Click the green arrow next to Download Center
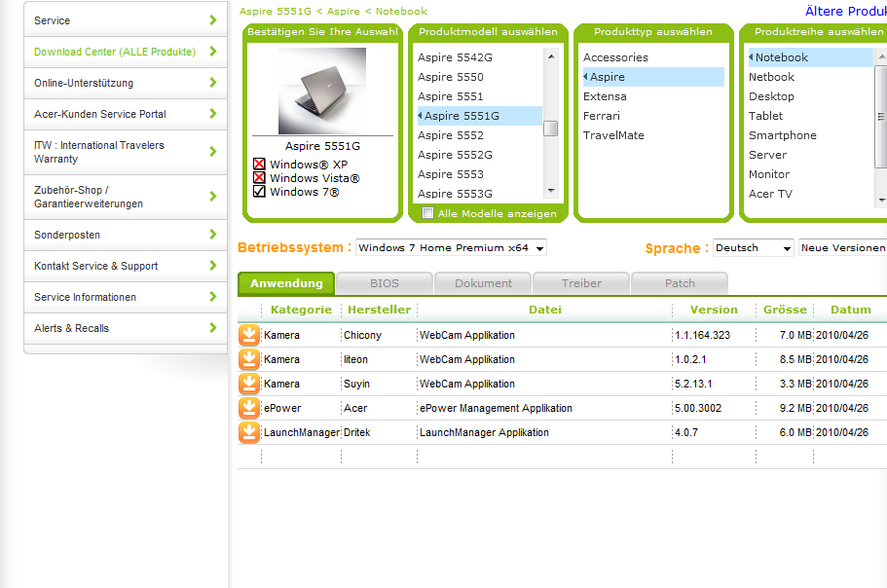Screen dimensions: 887x588 213,51
